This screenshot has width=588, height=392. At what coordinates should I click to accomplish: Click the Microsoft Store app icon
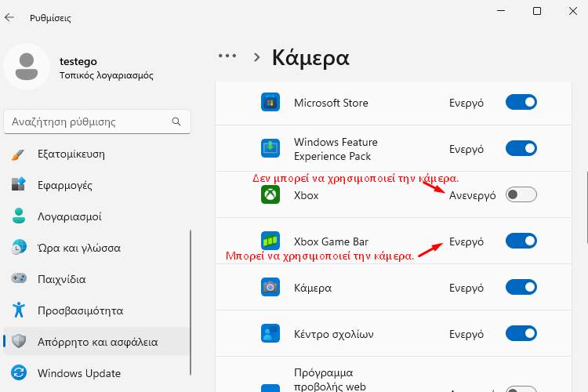(270, 103)
